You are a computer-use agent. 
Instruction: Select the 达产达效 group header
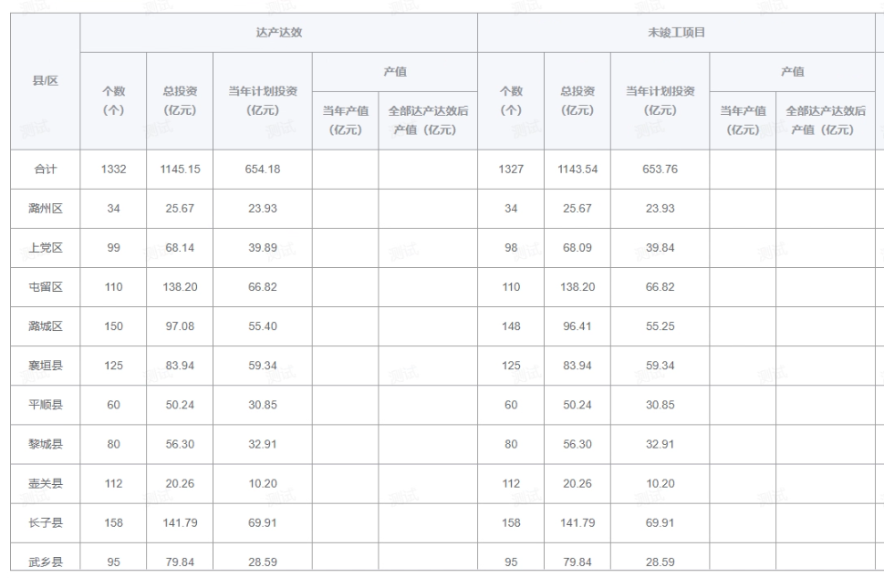tap(278, 33)
